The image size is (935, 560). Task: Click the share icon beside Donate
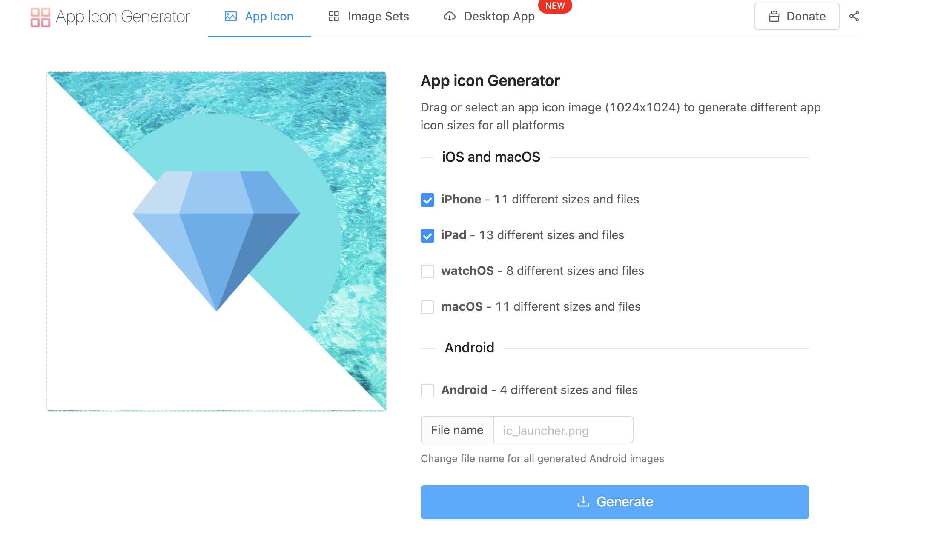[x=854, y=16]
